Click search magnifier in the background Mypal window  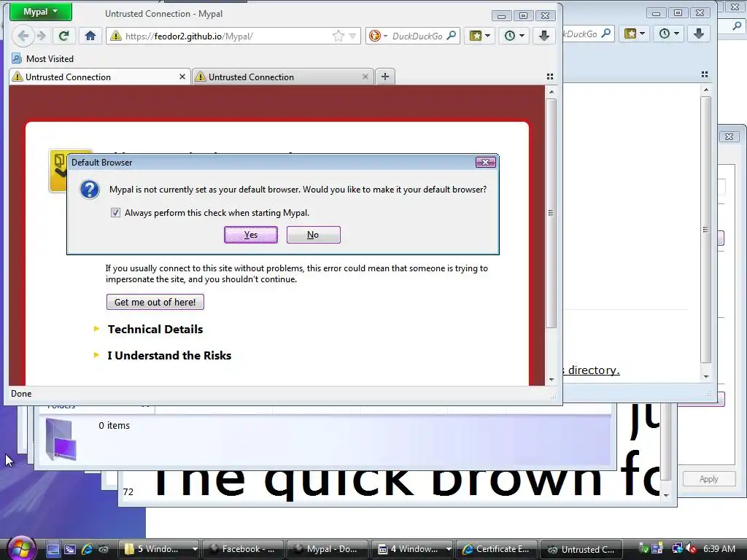pos(606,34)
